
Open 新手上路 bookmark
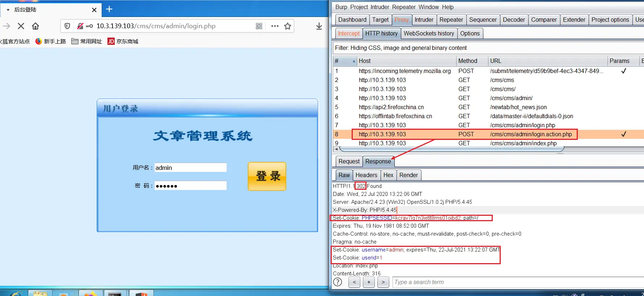[x=51, y=41]
